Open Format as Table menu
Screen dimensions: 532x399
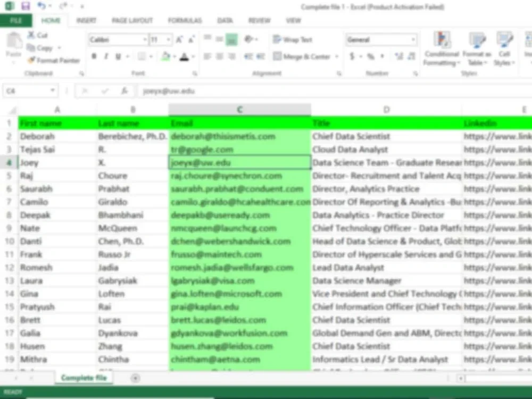pyautogui.click(x=477, y=48)
